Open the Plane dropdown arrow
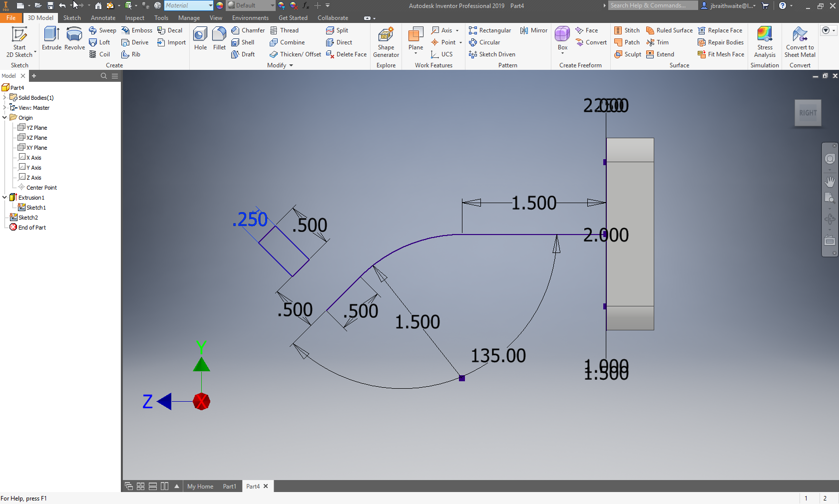This screenshot has width=839, height=504. [x=416, y=53]
